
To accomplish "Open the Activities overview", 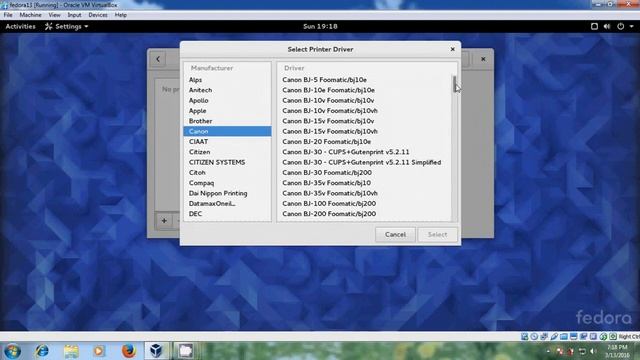I will [x=20, y=26].
